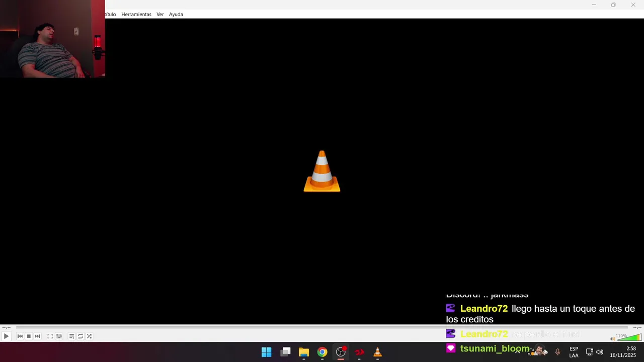Open extended settings equalizer panel
This screenshot has height=362, width=644.
pos(59,336)
